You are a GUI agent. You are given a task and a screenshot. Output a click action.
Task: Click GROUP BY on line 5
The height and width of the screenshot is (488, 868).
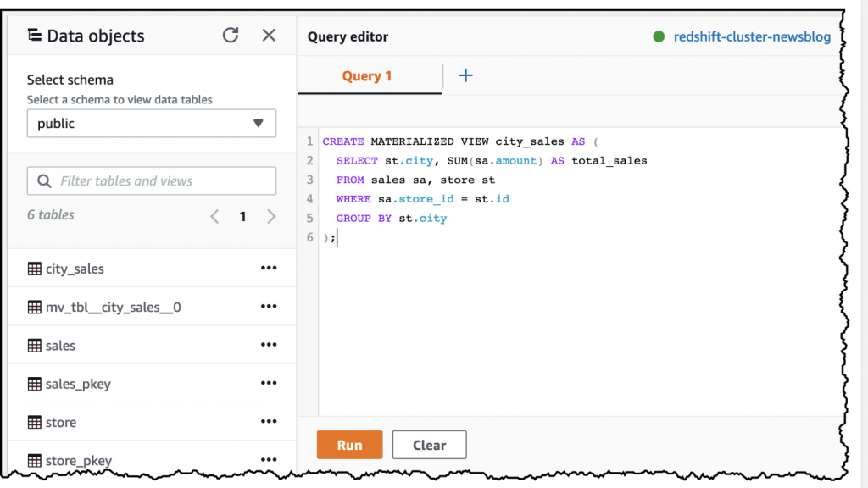coord(364,219)
